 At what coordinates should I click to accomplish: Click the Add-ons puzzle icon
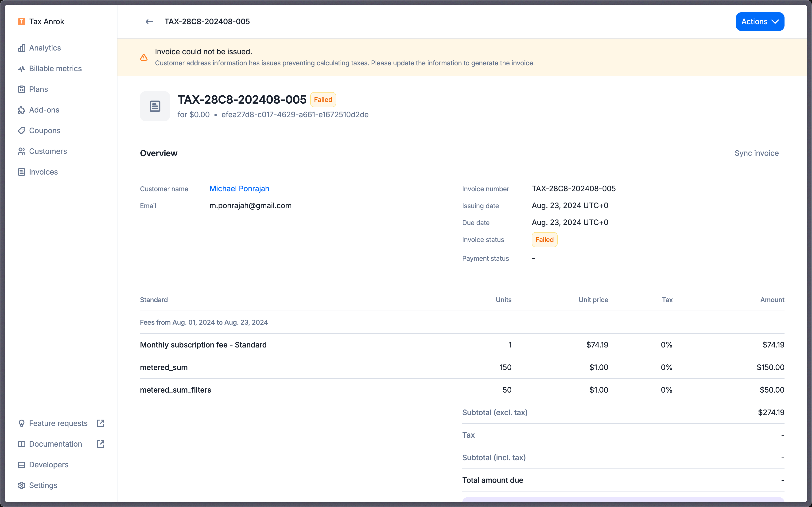click(x=21, y=110)
